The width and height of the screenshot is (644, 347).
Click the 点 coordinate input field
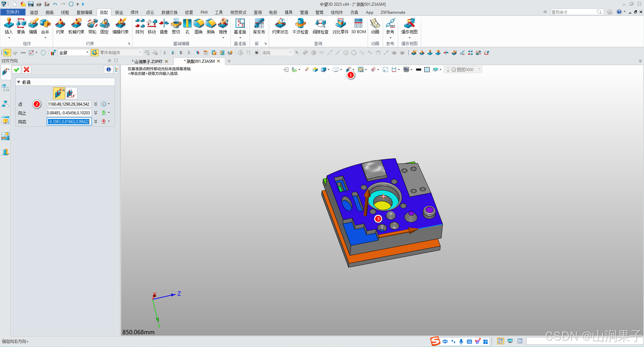coord(69,104)
